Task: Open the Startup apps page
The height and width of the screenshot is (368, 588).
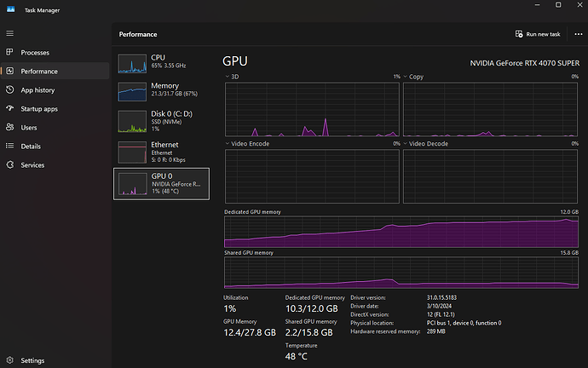Action: (x=39, y=108)
